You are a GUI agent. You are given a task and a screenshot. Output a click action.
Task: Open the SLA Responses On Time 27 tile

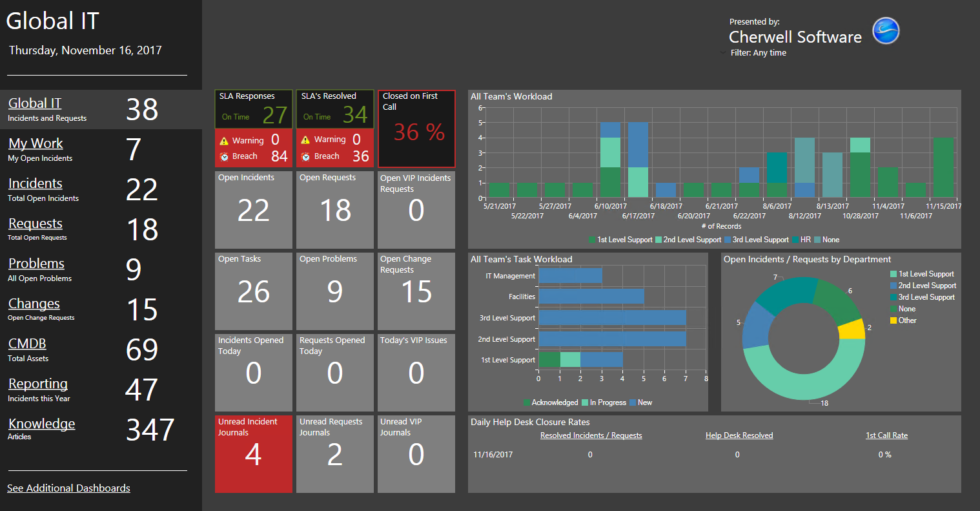pyautogui.click(x=254, y=109)
